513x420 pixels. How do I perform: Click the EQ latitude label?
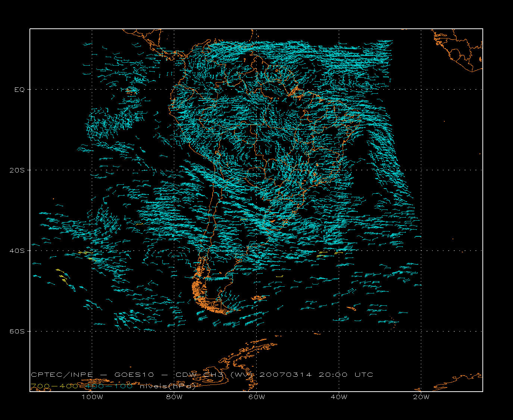19,90
